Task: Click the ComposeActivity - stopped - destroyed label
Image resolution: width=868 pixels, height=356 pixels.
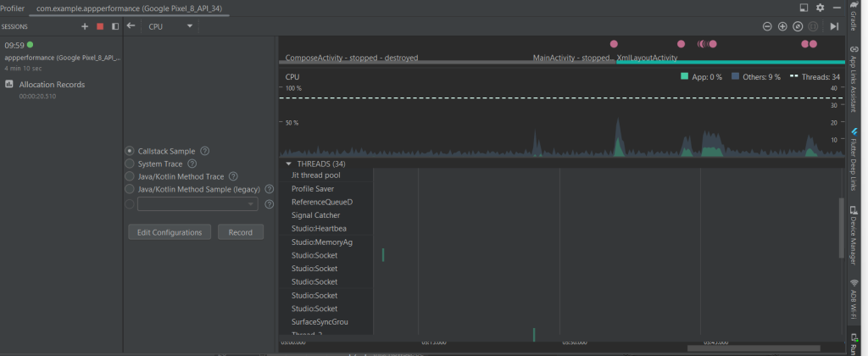Action: [352, 58]
